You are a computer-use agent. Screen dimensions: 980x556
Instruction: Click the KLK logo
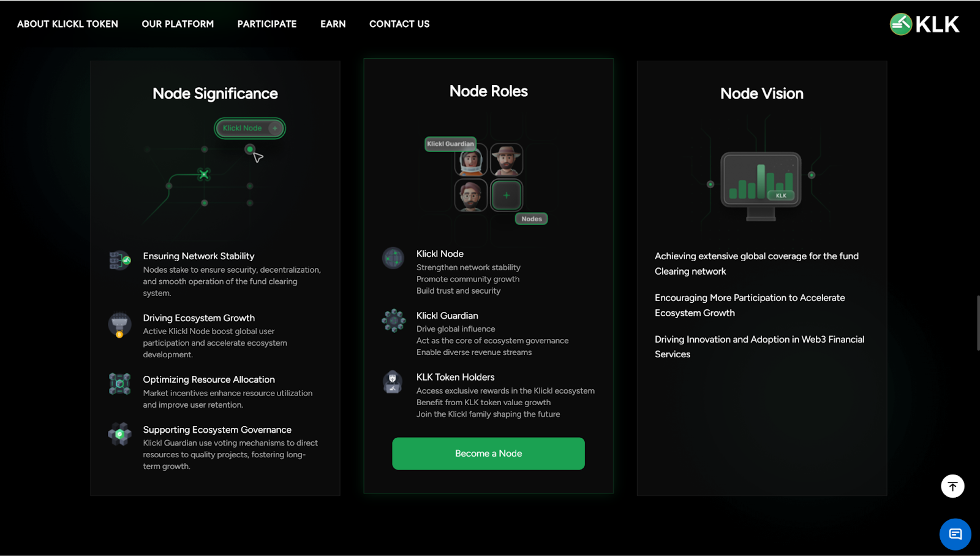[x=924, y=25]
